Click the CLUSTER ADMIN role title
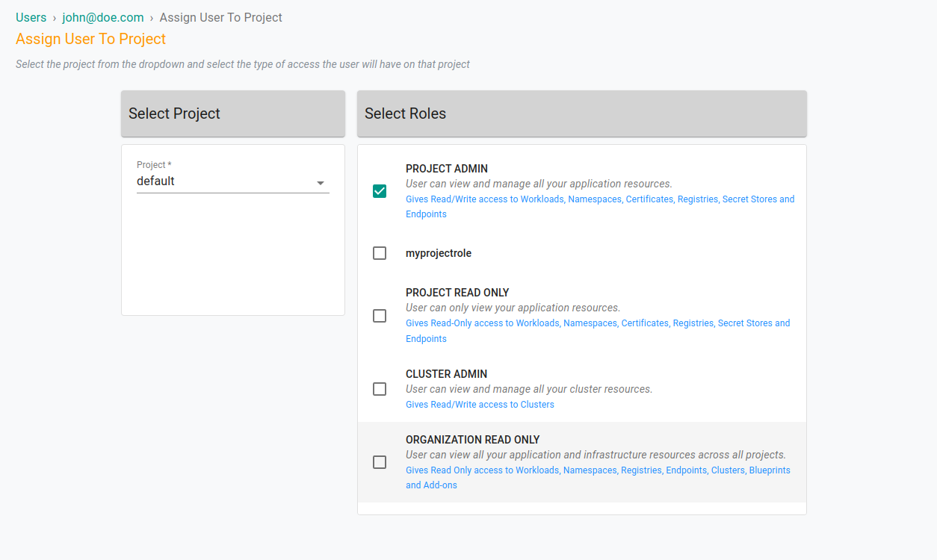The image size is (937, 560). pyautogui.click(x=447, y=374)
